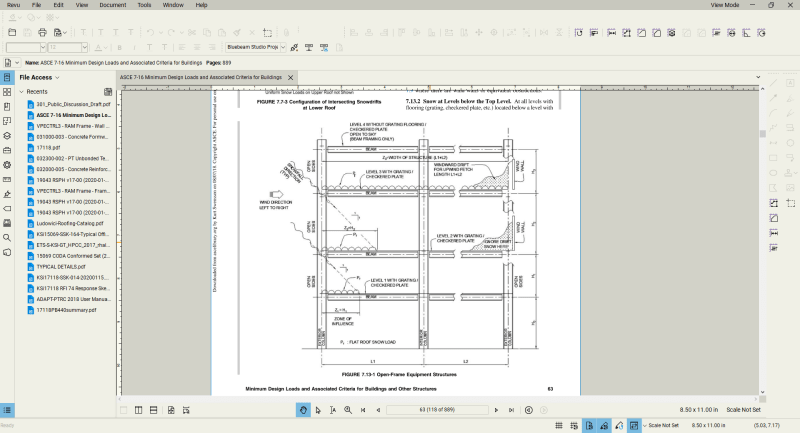
Task: Open the Window menu
Action: pyautogui.click(x=173, y=5)
